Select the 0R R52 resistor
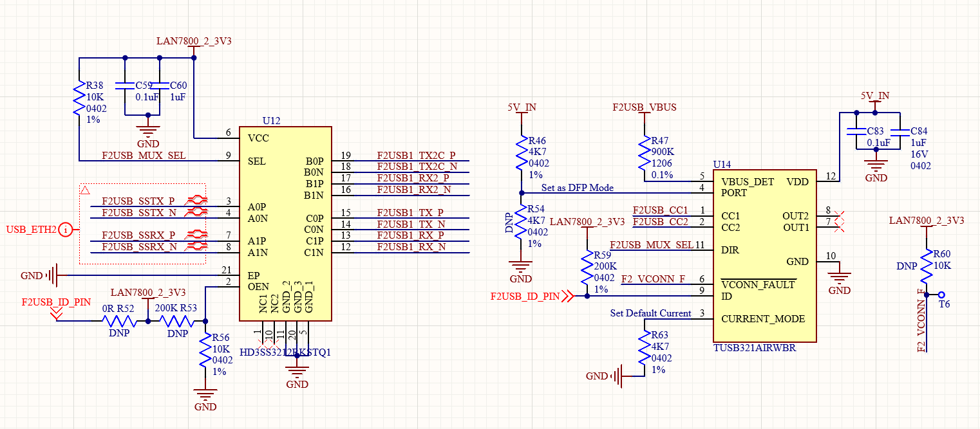The image size is (980, 429). (119, 320)
